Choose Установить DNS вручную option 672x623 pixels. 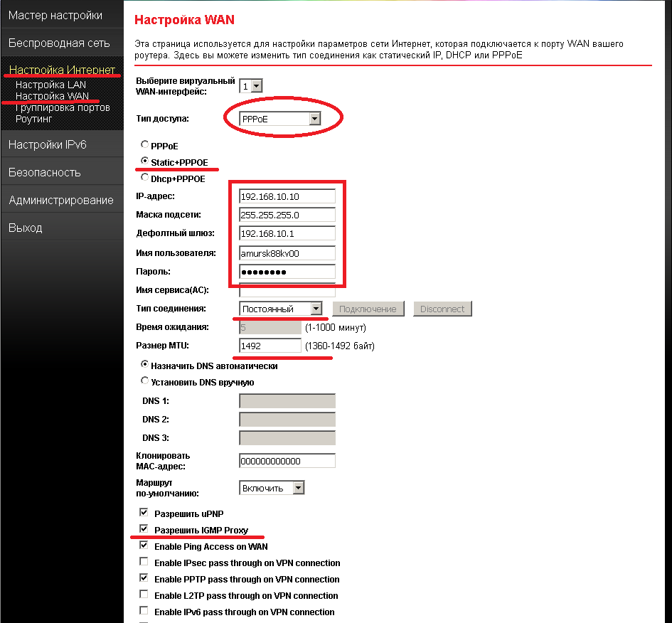(145, 381)
